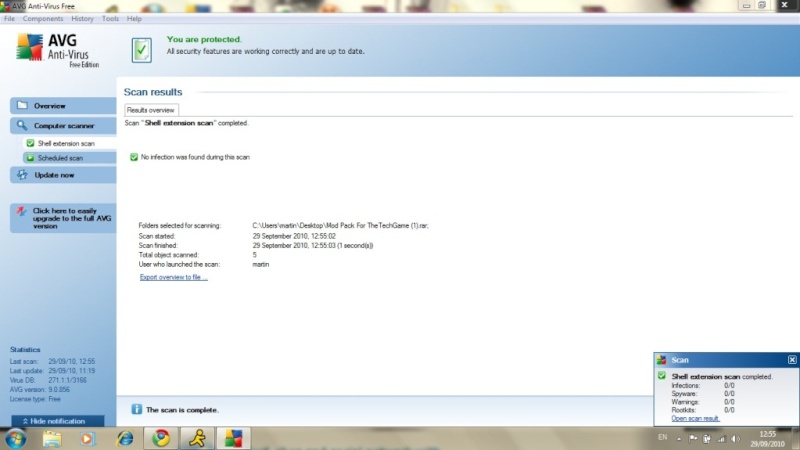Click the upgrade rocket icon
This screenshot has width=800, height=450.
click(x=21, y=211)
